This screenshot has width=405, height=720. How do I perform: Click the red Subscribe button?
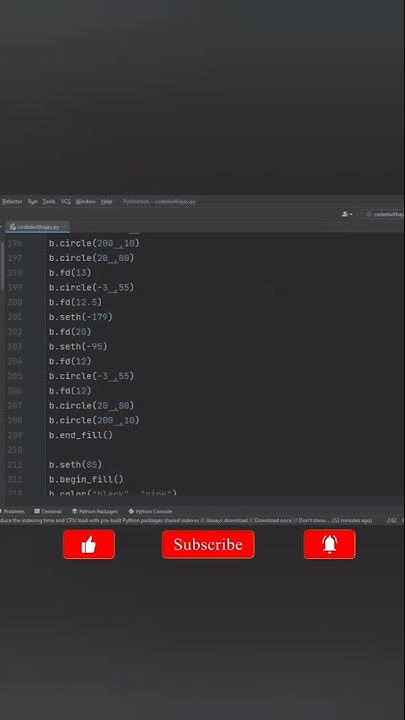(208, 545)
